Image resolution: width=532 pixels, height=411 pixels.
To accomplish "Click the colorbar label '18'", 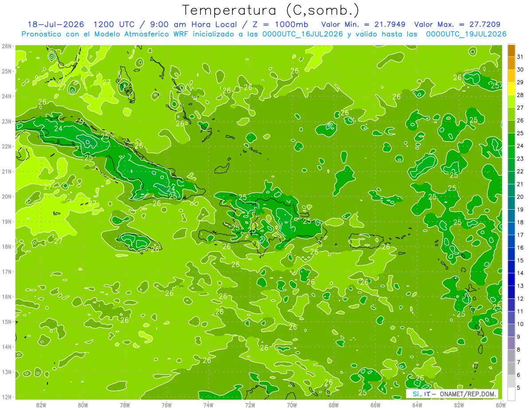I will 520,222.
